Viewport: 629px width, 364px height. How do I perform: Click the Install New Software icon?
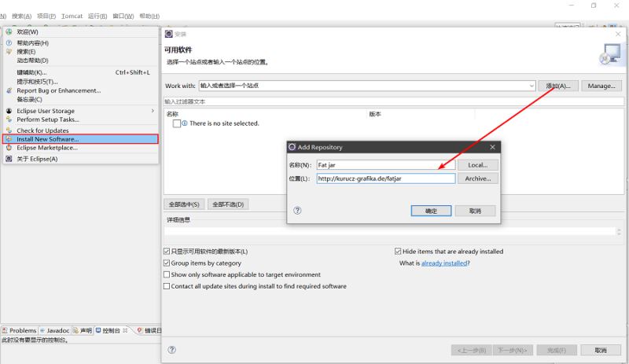(9, 139)
